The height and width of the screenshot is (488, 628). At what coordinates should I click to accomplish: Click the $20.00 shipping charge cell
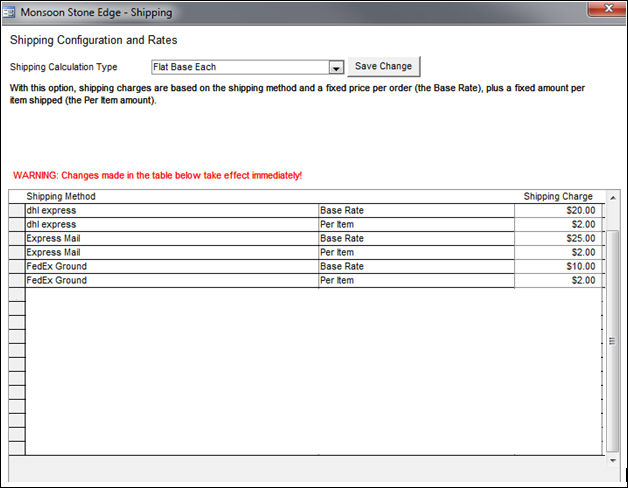[558, 211]
